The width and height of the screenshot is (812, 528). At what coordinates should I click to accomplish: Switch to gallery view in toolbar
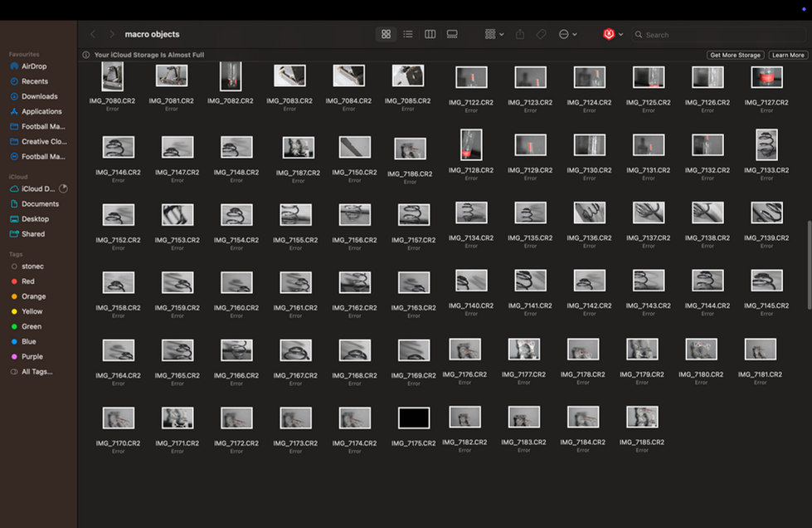point(452,34)
